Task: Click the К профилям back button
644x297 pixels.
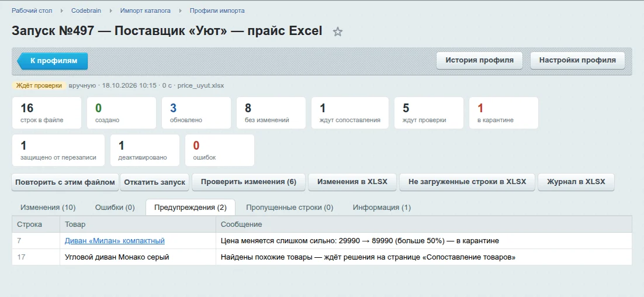Action: tap(53, 61)
